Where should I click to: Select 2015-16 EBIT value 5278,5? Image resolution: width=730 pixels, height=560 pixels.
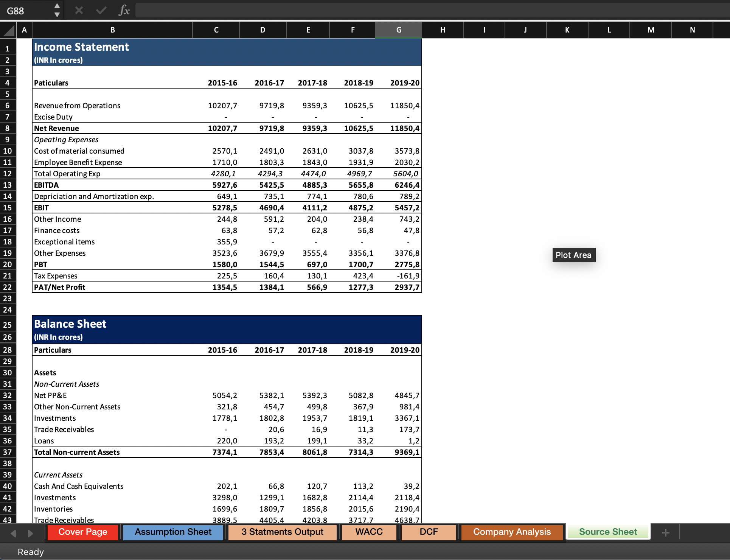pos(225,208)
